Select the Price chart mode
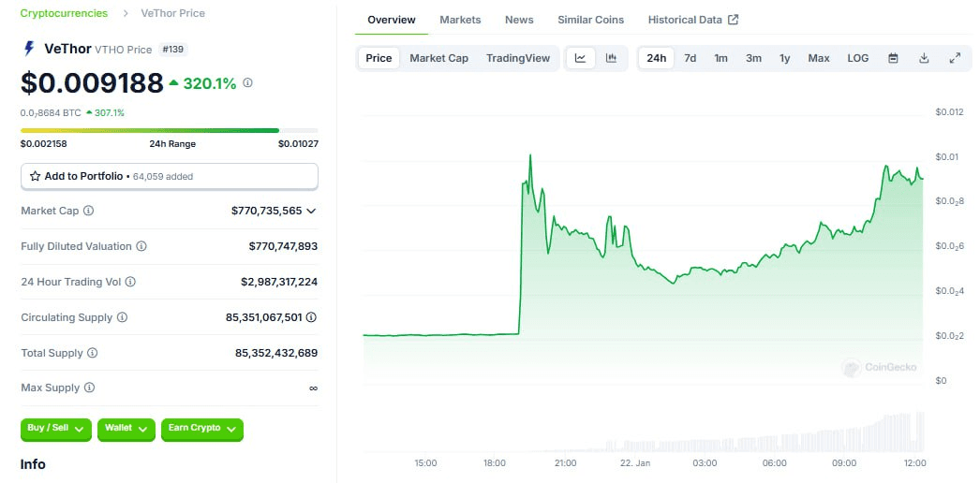Image resolution: width=980 pixels, height=483 pixels. coord(379,58)
